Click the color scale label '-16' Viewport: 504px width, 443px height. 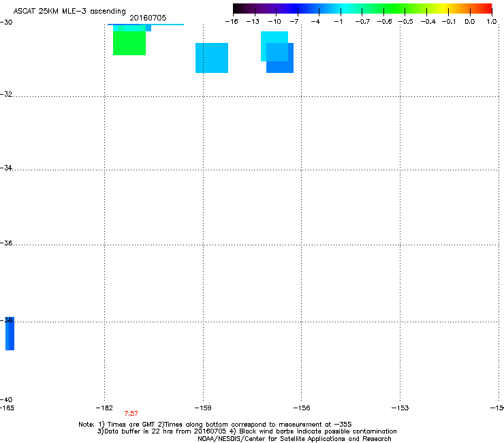[x=232, y=22]
